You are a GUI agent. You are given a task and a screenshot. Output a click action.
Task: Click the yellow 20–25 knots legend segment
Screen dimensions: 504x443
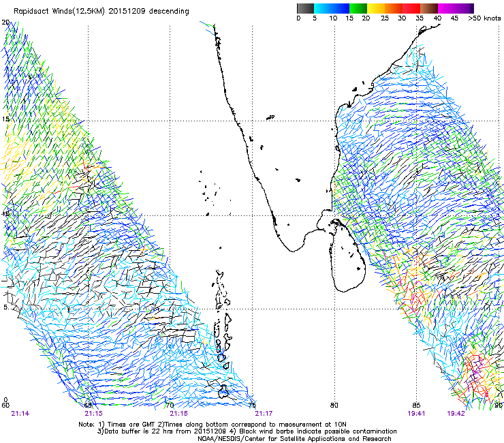click(x=376, y=8)
